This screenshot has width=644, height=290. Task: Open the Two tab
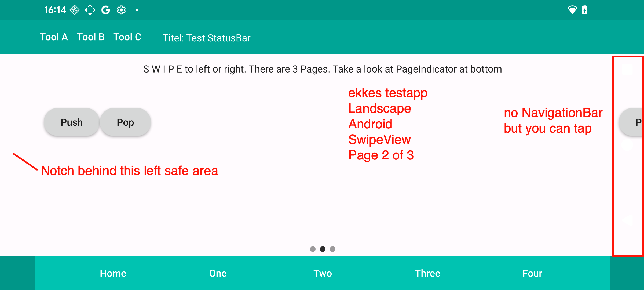tap(323, 273)
